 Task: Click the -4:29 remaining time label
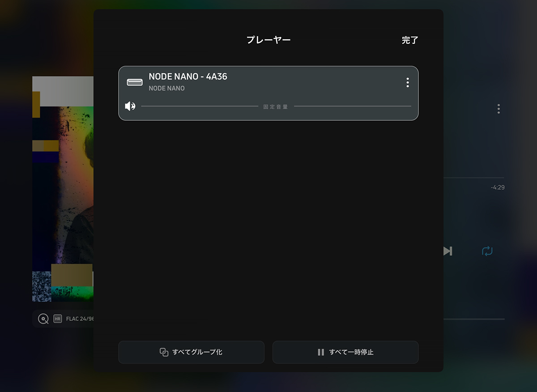coord(497,187)
